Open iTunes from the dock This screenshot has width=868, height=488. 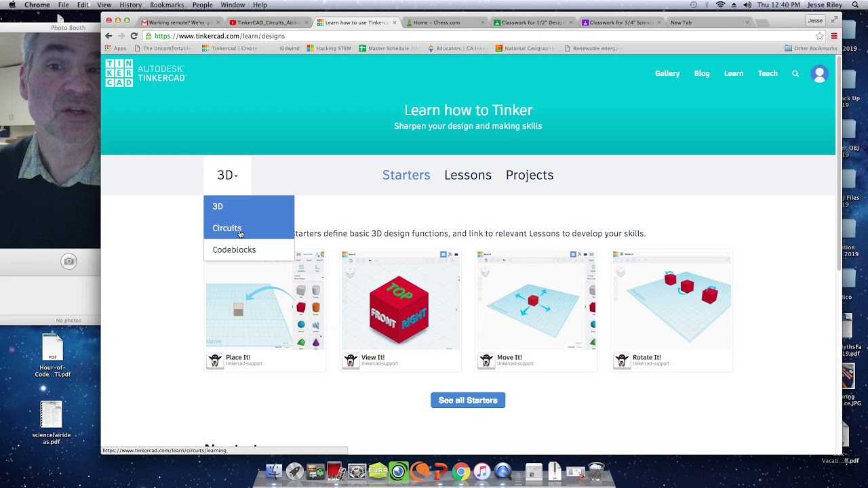point(481,471)
